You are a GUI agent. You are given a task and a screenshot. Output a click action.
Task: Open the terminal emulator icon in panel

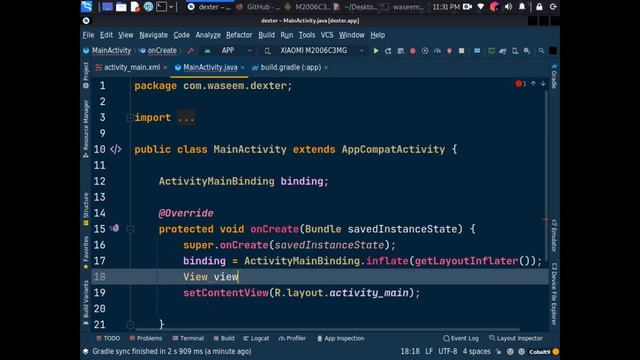coord(162,7)
